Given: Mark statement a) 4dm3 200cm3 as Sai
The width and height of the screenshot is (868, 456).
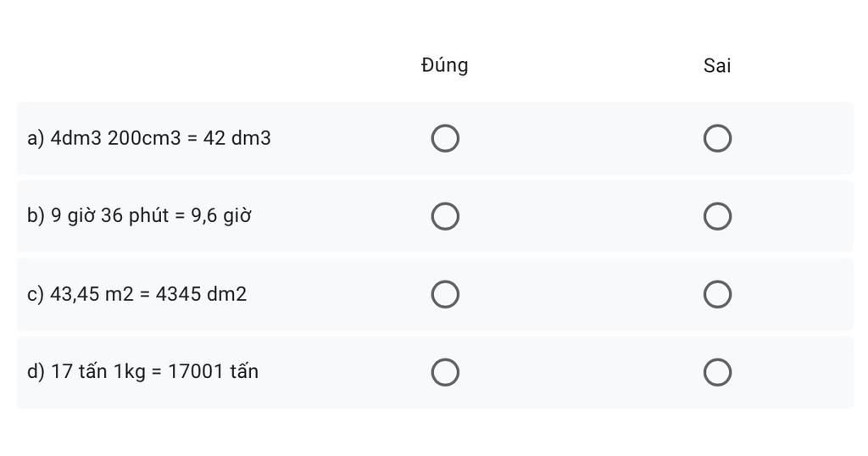Looking at the screenshot, I should pyautogui.click(x=717, y=138).
